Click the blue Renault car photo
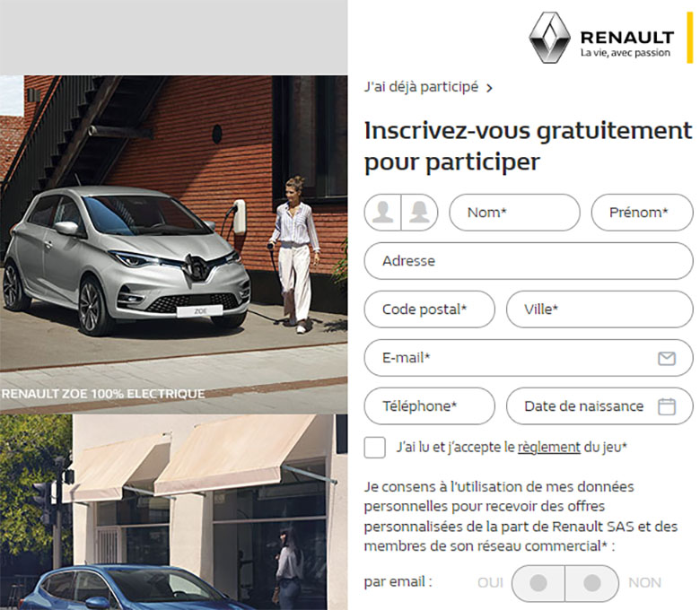 pos(174,512)
